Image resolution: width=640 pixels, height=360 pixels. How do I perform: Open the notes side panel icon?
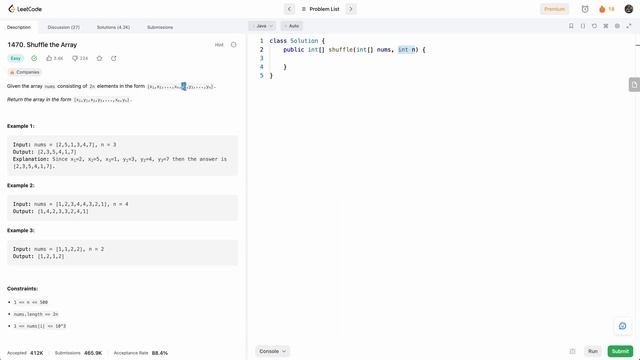(634, 84)
